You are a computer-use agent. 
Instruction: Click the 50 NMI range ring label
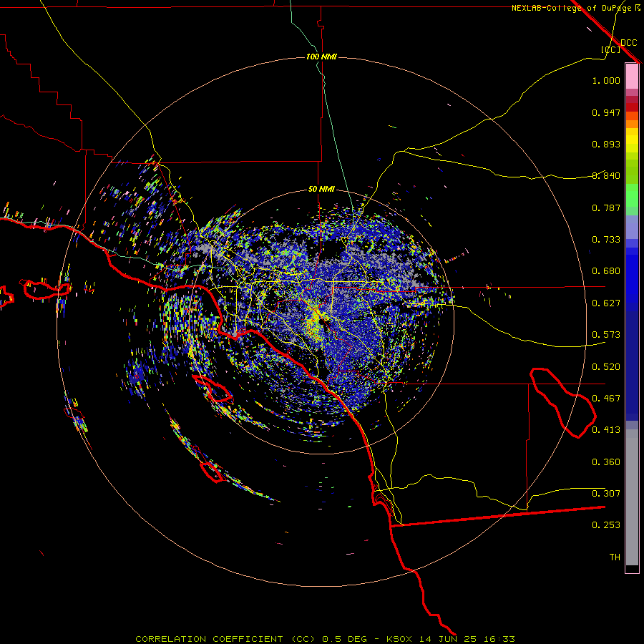tap(321, 190)
